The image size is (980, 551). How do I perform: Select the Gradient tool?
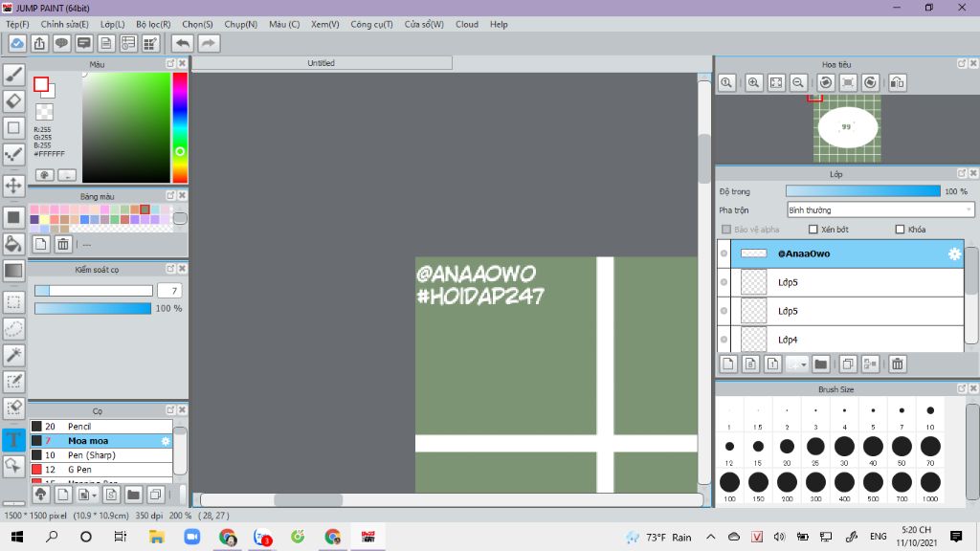tap(13, 270)
